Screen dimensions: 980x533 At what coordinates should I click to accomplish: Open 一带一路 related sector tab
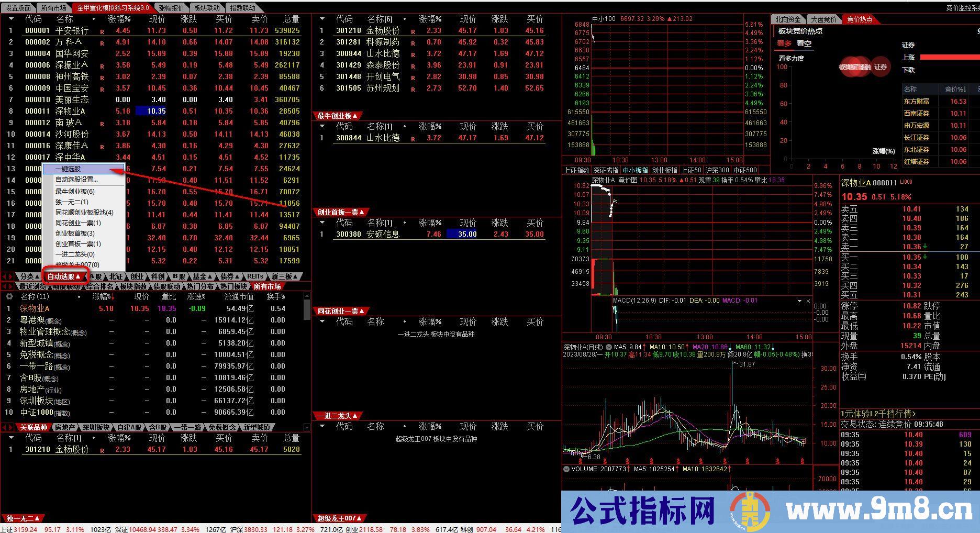(x=187, y=427)
